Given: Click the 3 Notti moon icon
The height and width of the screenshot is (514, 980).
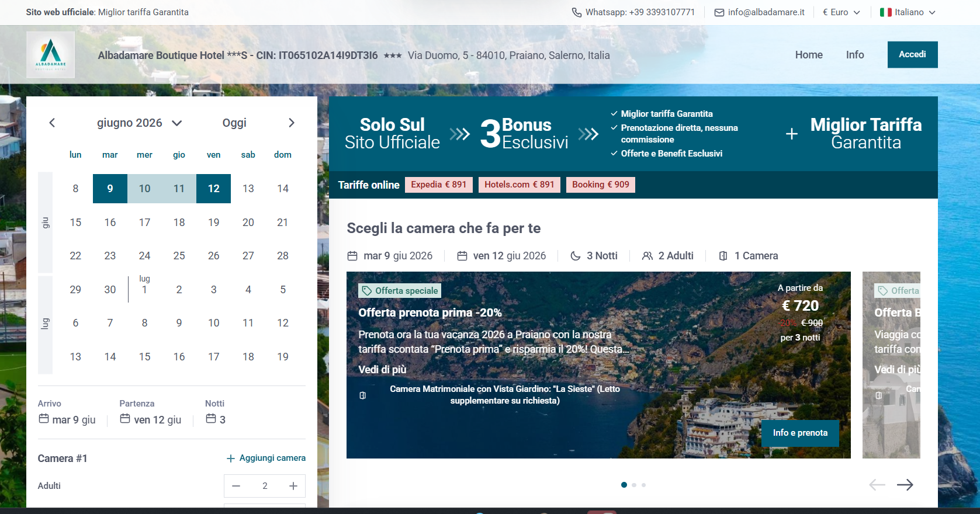Looking at the screenshot, I should click(576, 256).
